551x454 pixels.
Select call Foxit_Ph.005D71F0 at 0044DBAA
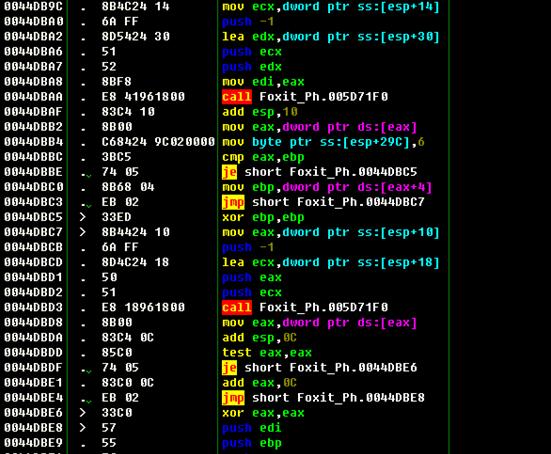[x=305, y=97]
